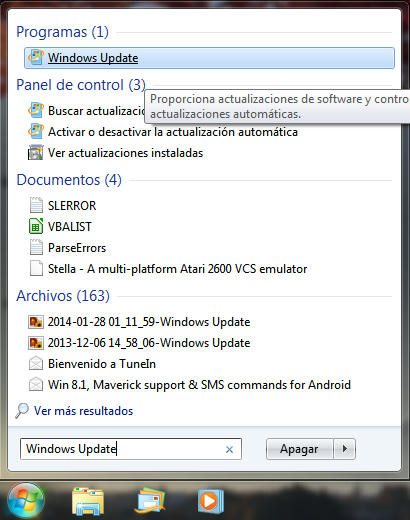
Task: Open the SLERROR document
Action: pos(72,205)
